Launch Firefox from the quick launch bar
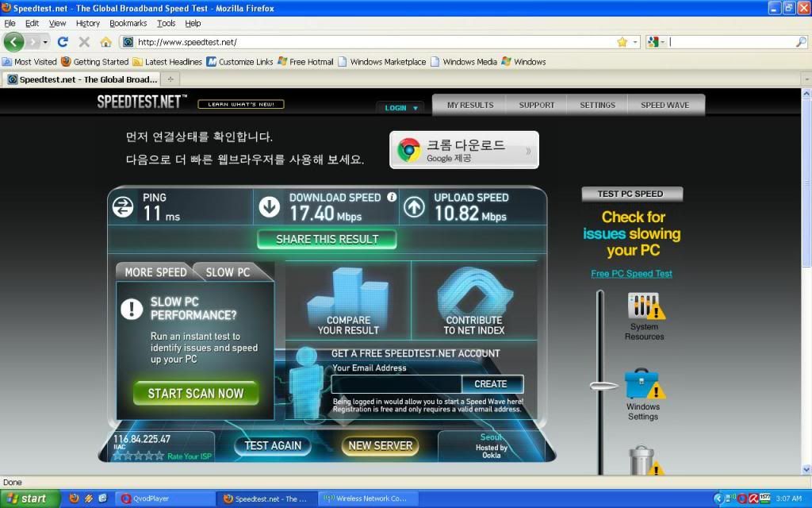 [74, 498]
